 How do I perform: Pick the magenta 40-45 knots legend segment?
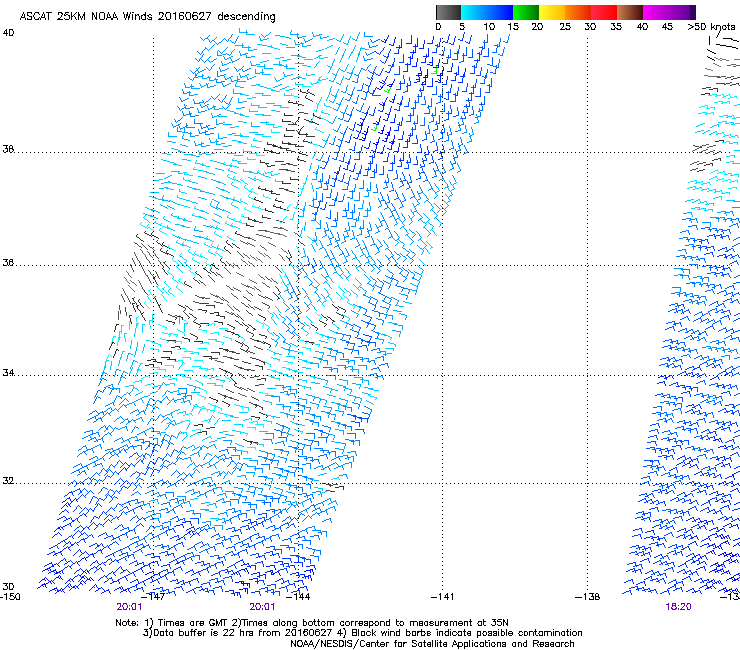[x=656, y=12]
